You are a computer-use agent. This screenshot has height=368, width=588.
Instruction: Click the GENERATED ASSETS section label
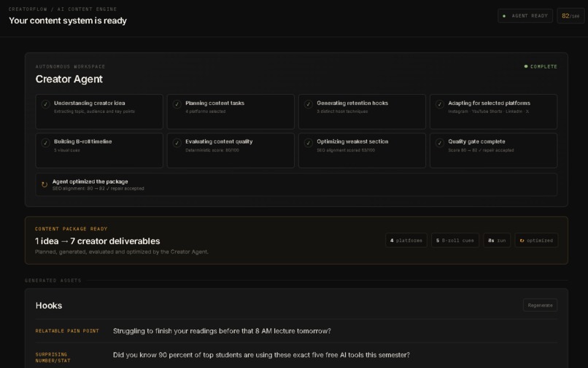pyautogui.click(x=53, y=281)
